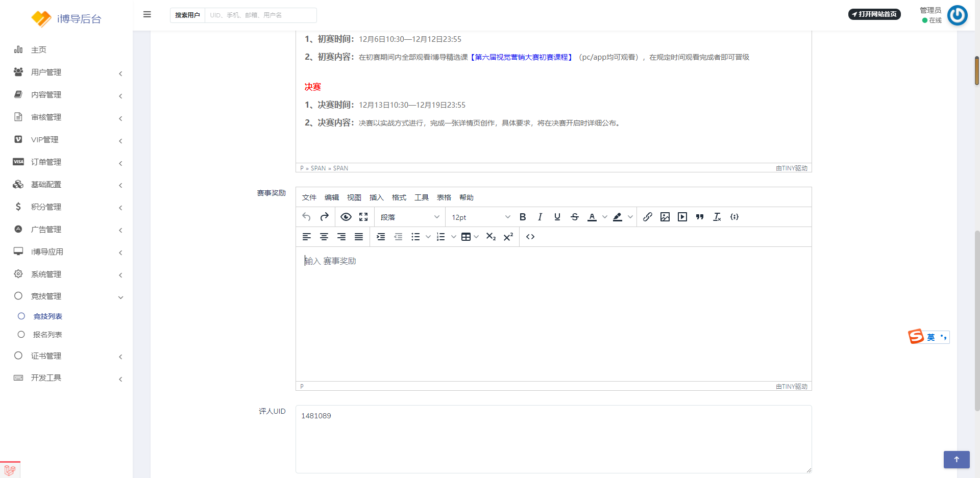Toggle underline formatting
This screenshot has width=980, height=478.
point(557,217)
